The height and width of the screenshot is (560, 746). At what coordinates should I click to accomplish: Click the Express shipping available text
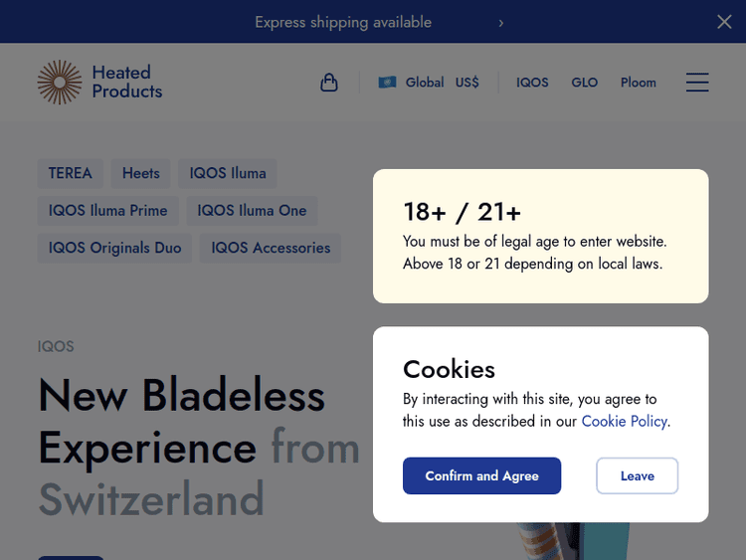click(x=343, y=22)
